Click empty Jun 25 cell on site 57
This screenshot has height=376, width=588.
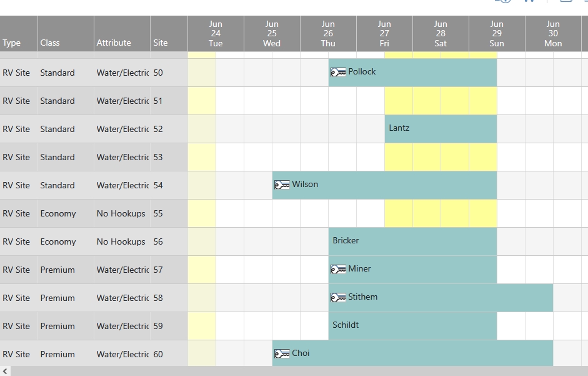pos(258,270)
